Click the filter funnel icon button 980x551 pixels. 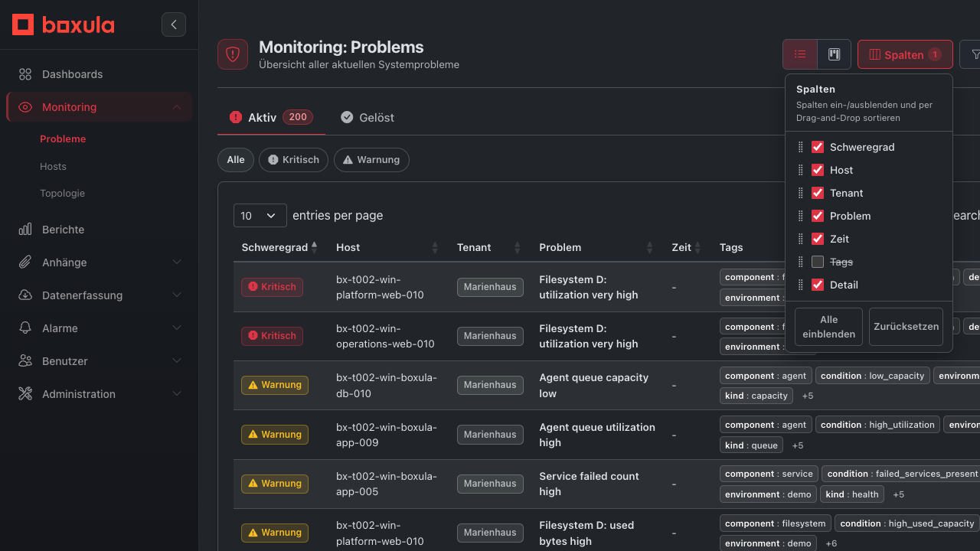(972, 54)
